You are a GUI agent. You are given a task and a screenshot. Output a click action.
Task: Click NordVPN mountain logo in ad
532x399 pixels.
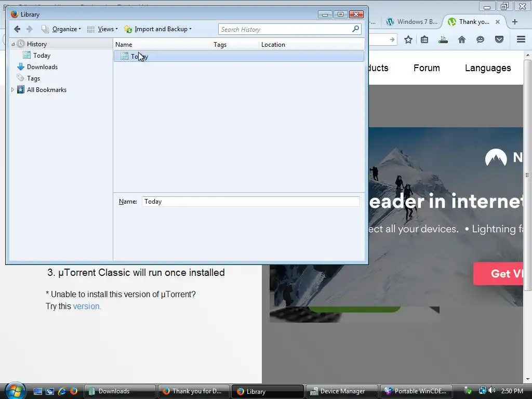tap(496, 157)
